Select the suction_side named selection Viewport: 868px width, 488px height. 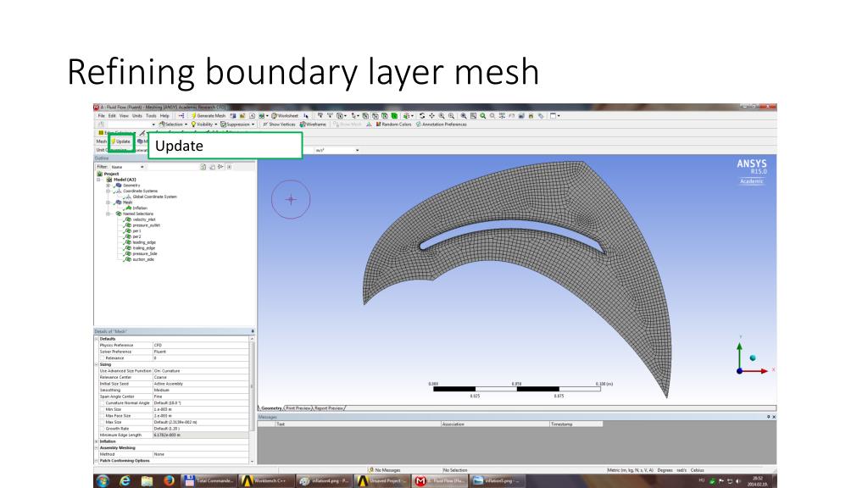(x=143, y=259)
